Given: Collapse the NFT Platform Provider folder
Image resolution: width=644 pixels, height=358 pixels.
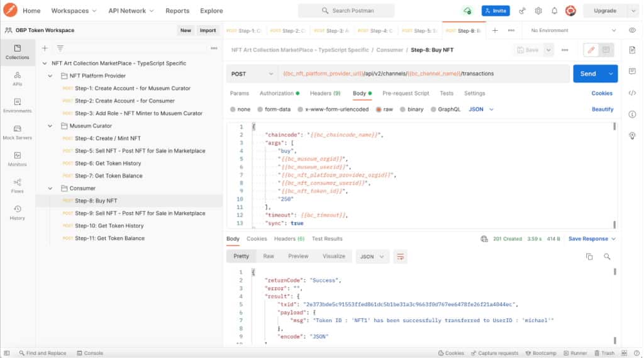Looking at the screenshot, I should (x=50, y=76).
